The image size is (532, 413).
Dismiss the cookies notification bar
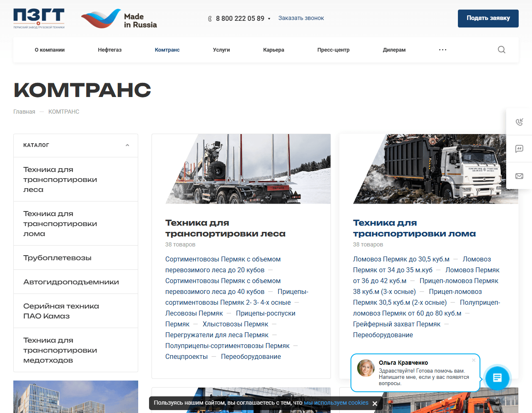(375, 403)
